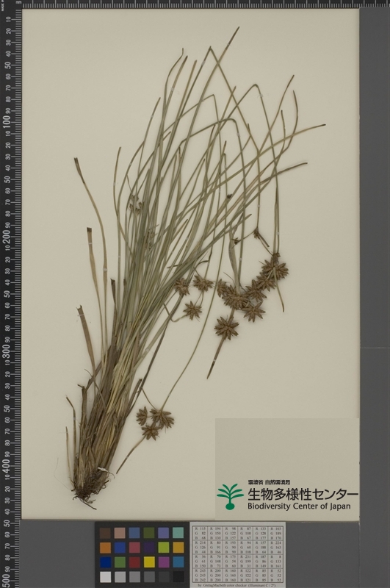Click the 'Biodiversity Center of Japan' text
The height and width of the screenshot is (588, 390).
click(299, 506)
